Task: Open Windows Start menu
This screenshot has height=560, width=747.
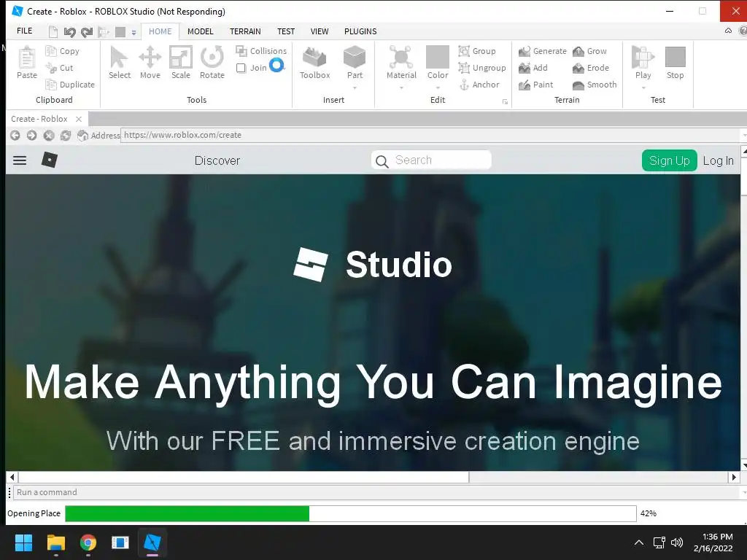Action: click(x=23, y=542)
